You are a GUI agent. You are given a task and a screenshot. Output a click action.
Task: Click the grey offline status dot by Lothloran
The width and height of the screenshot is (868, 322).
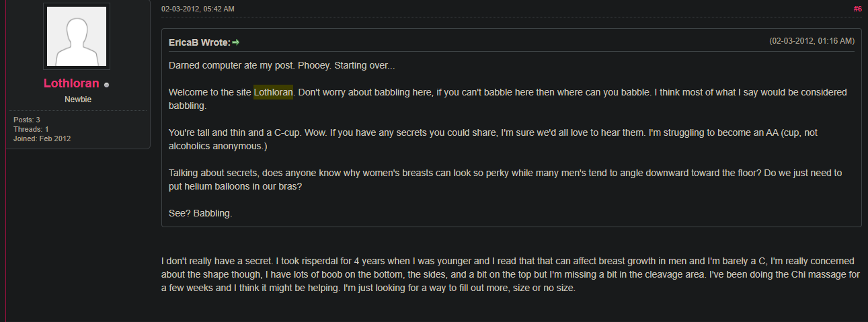(106, 85)
